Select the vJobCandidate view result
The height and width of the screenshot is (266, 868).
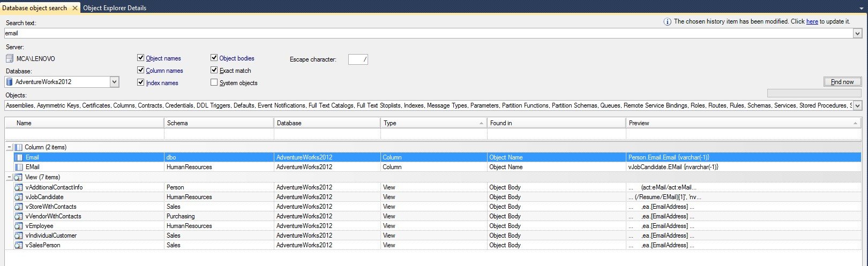(437, 197)
